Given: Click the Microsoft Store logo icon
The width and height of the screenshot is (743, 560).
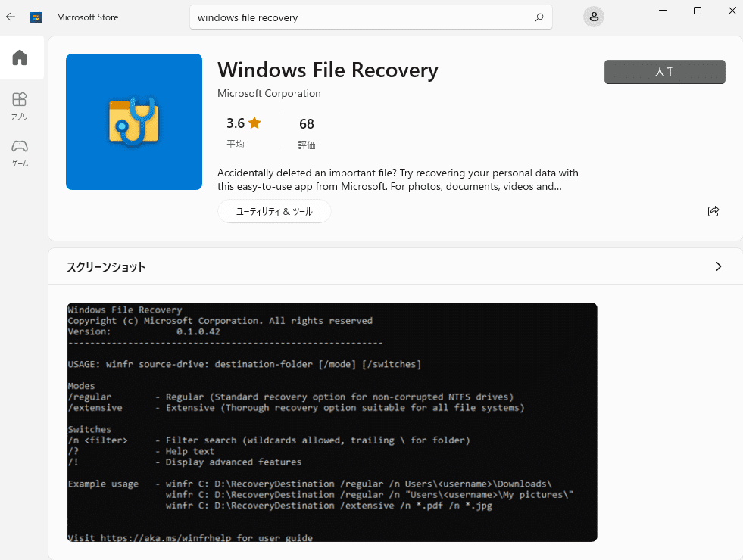Looking at the screenshot, I should pyautogui.click(x=36, y=17).
